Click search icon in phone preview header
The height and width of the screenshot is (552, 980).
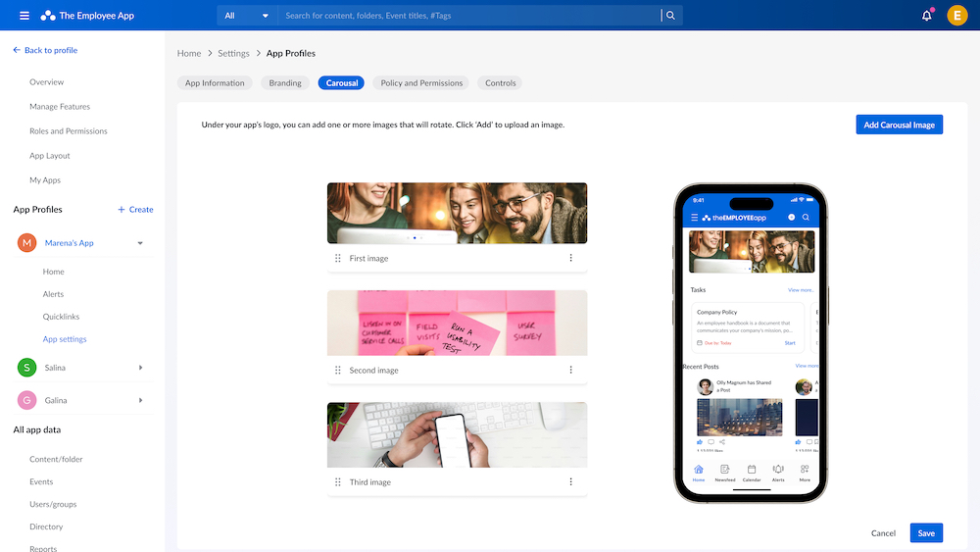coord(806,218)
